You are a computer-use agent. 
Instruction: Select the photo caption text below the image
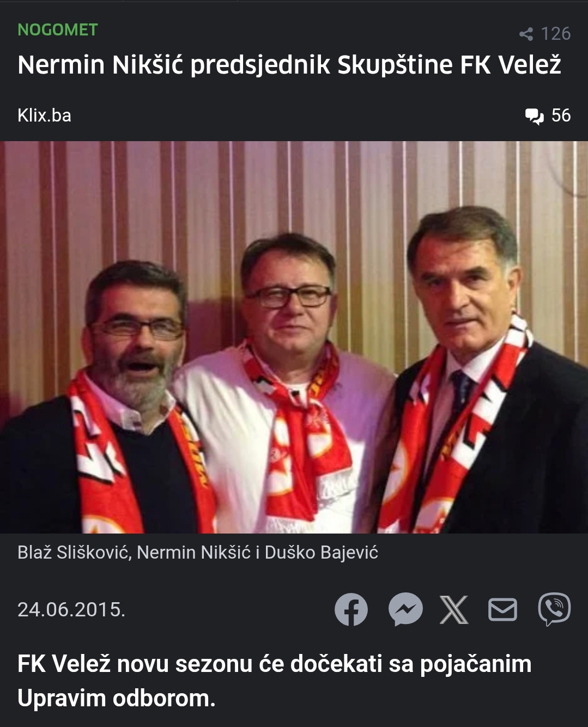(198, 553)
